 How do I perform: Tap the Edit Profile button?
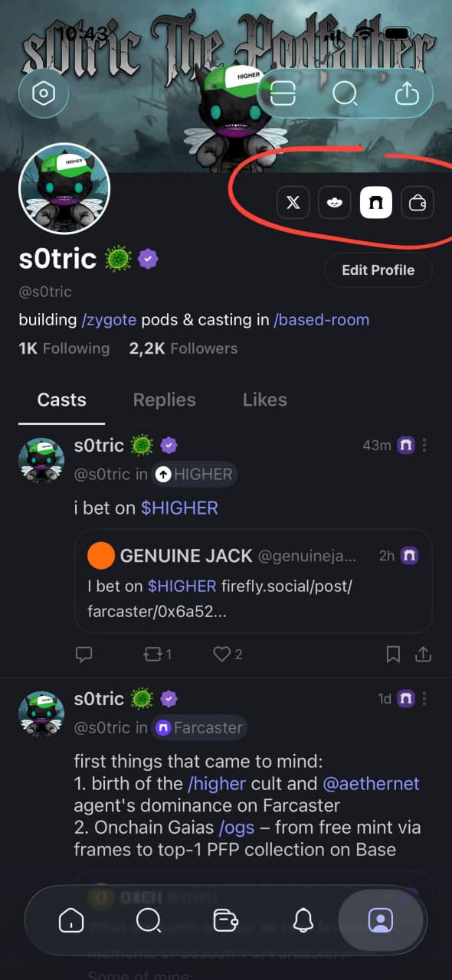point(378,269)
